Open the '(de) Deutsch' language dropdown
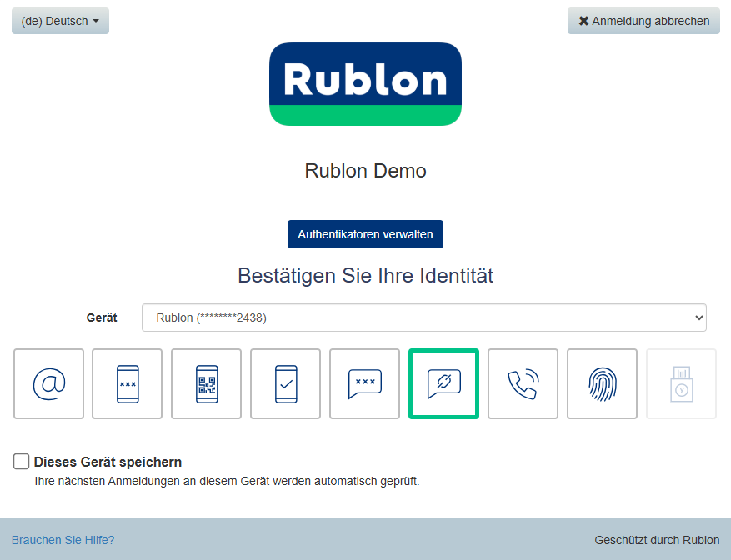 pos(60,21)
